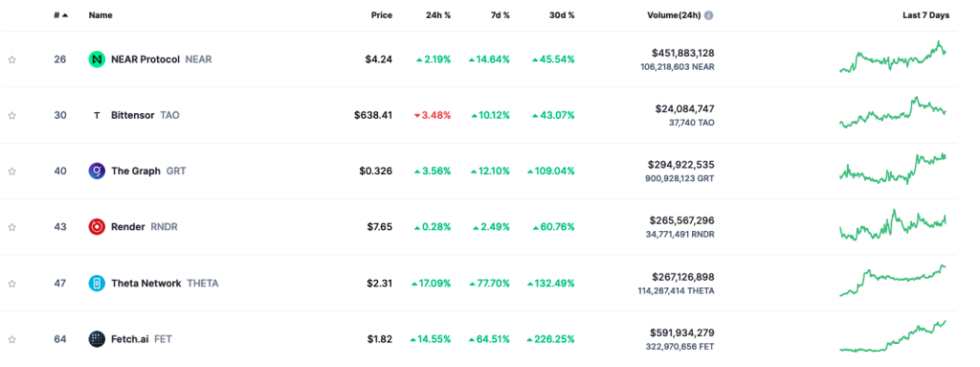Sort by rank using the # header arrow
Image resolution: width=980 pixels, height=367 pixels.
[61, 15]
